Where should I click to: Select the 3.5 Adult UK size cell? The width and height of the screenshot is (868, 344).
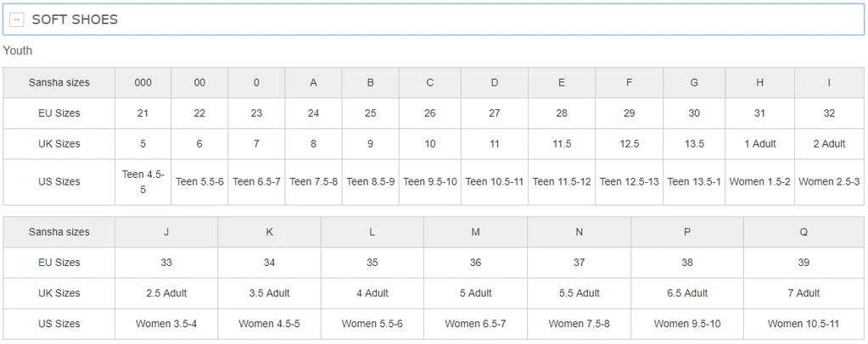pyautogui.click(x=269, y=293)
